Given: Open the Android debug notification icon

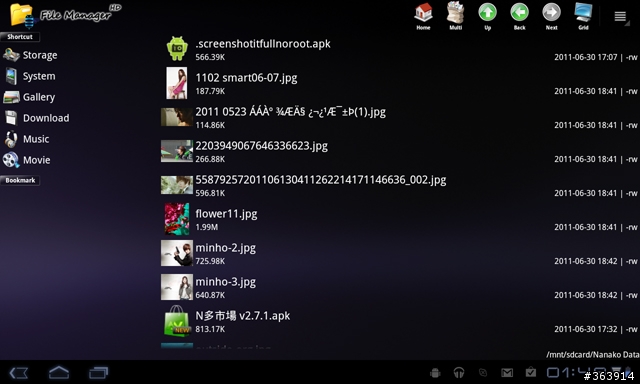Looking at the screenshot, I should coord(435,373).
